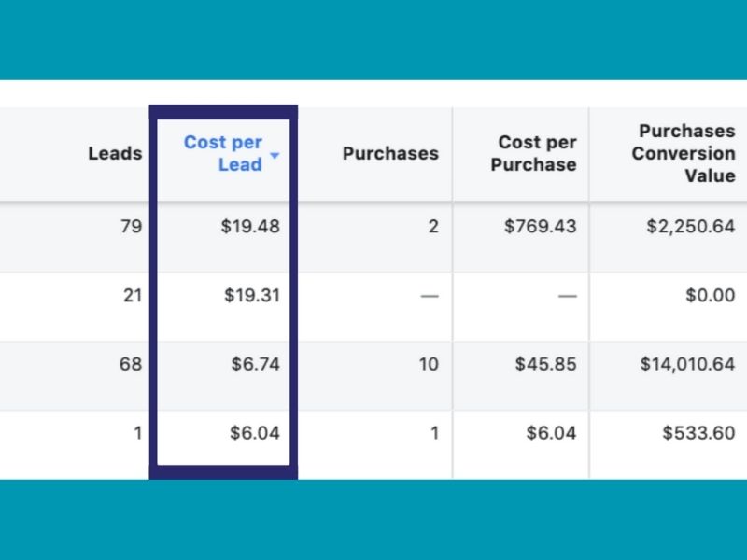Click the purchases value 2

pos(433,226)
